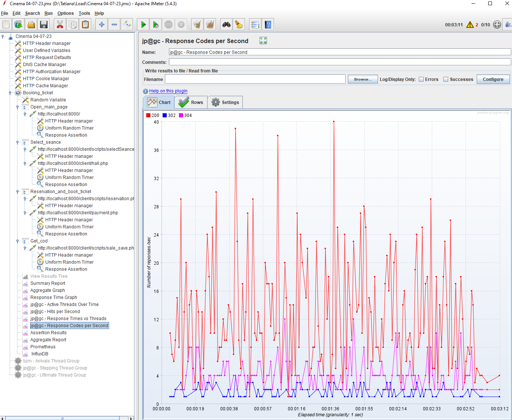The width and height of the screenshot is (512, 420).
Task: Select Summary Report in the tree
Action: tap(48, 283)
